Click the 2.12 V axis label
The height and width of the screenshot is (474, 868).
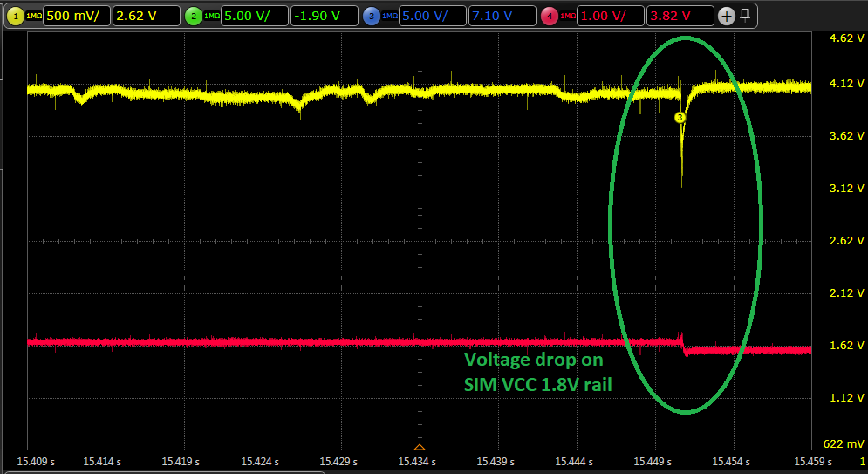[847, 293]
